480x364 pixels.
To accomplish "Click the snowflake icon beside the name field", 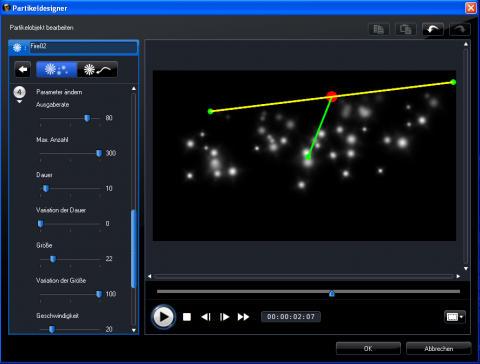I will click(17, 48).
